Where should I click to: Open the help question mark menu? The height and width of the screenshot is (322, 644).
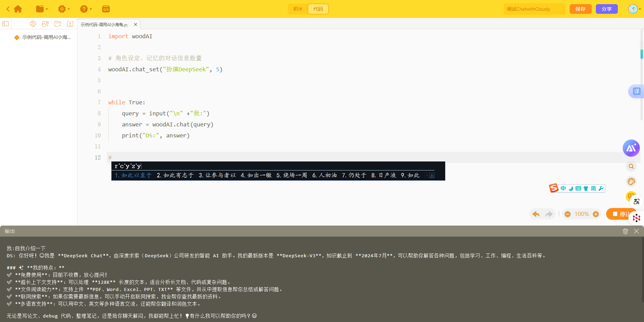pyautogui.click(x=86, y=9)
